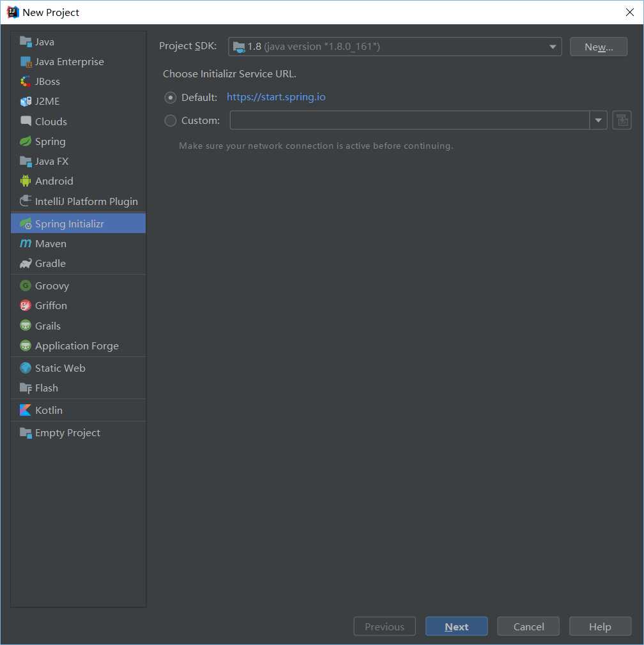Click the green Spring leaf icon
The width and height of the screenshot is (644, 645).
26,141
